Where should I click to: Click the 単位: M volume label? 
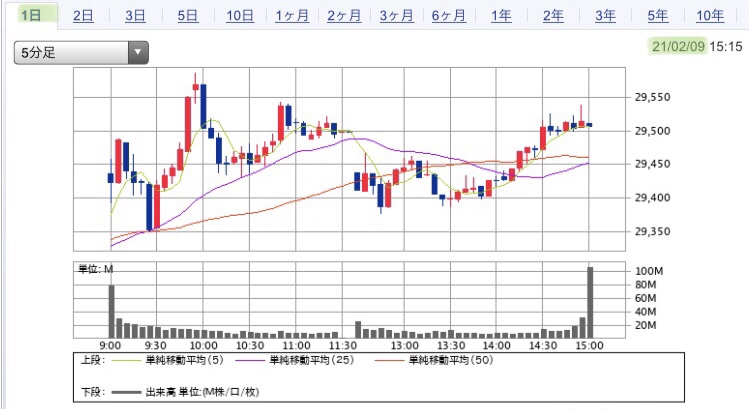[96, 269]
